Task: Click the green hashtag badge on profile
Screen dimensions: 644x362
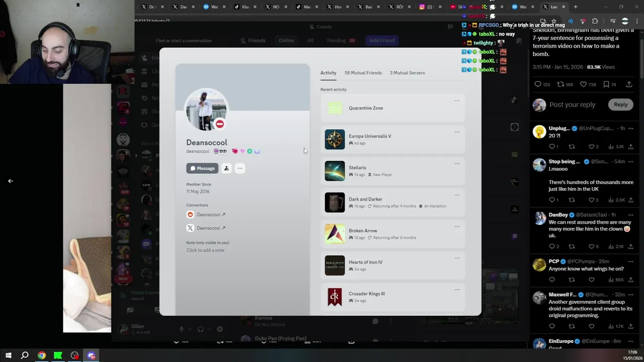Action: (250, 151)
